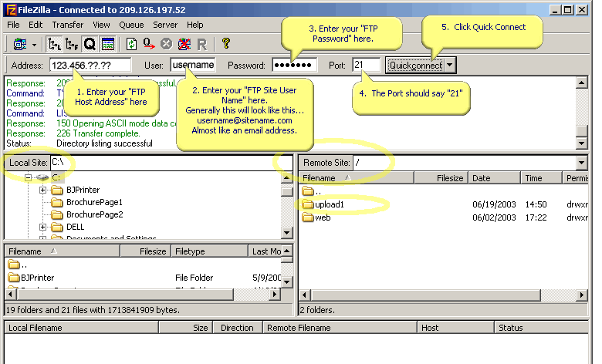Select the web remote folder
The width and height of the screenshot is (602, 364).
316,217
